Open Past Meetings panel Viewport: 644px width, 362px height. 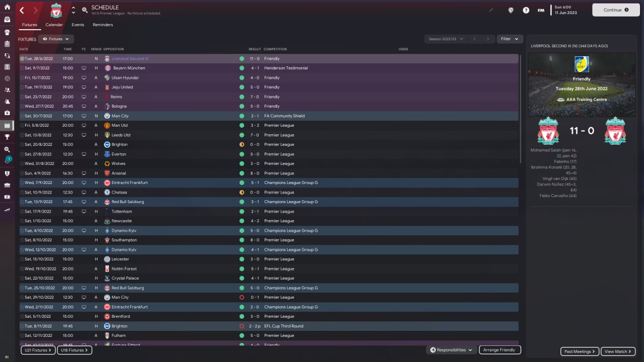point(580,351)
